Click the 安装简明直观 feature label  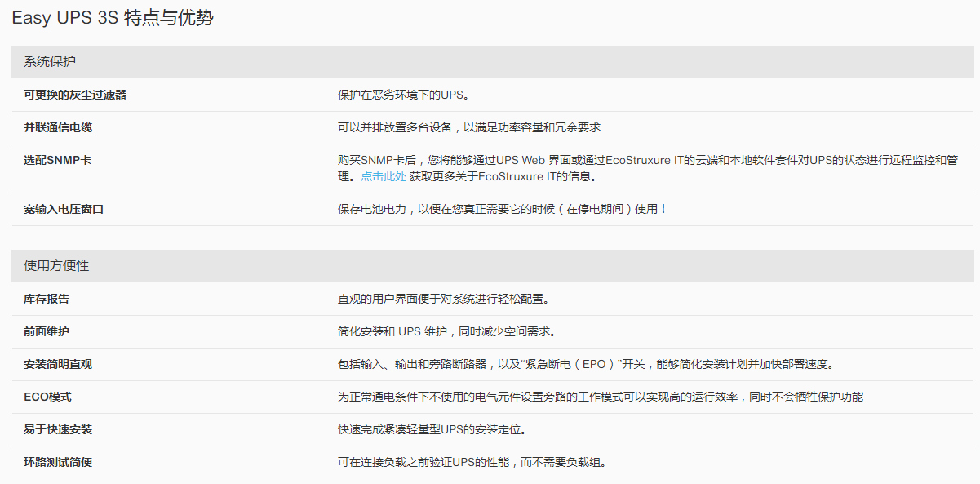click(x=58, y=364)
